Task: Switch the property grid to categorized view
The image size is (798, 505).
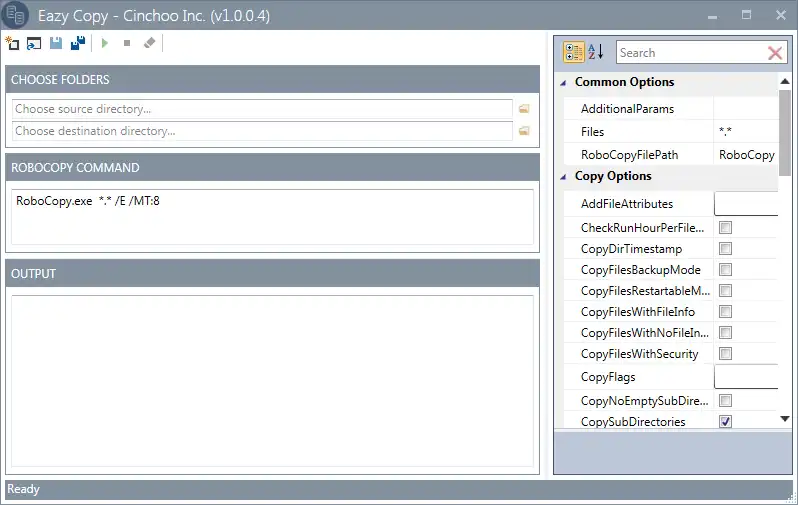Action: (574, 52)
